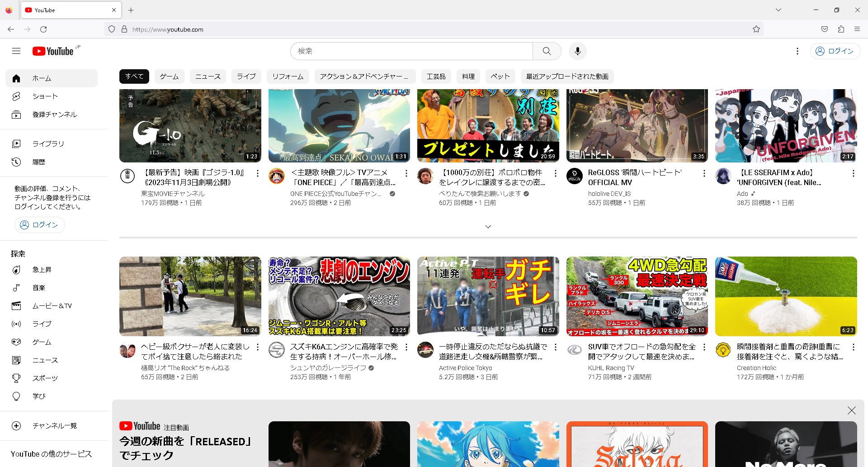
Task: Open Active Police Tokyo channel link
Action: coord(466,368)
